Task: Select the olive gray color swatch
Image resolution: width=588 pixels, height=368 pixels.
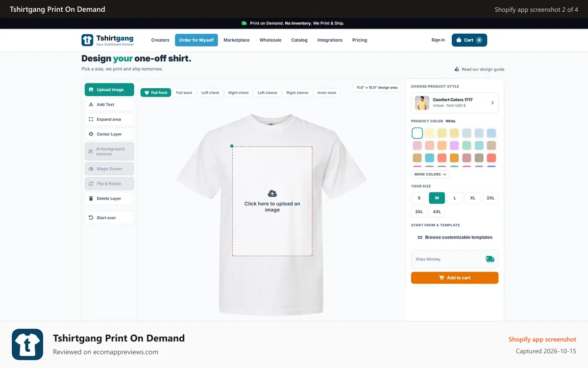Action: (x=479, y=158)
